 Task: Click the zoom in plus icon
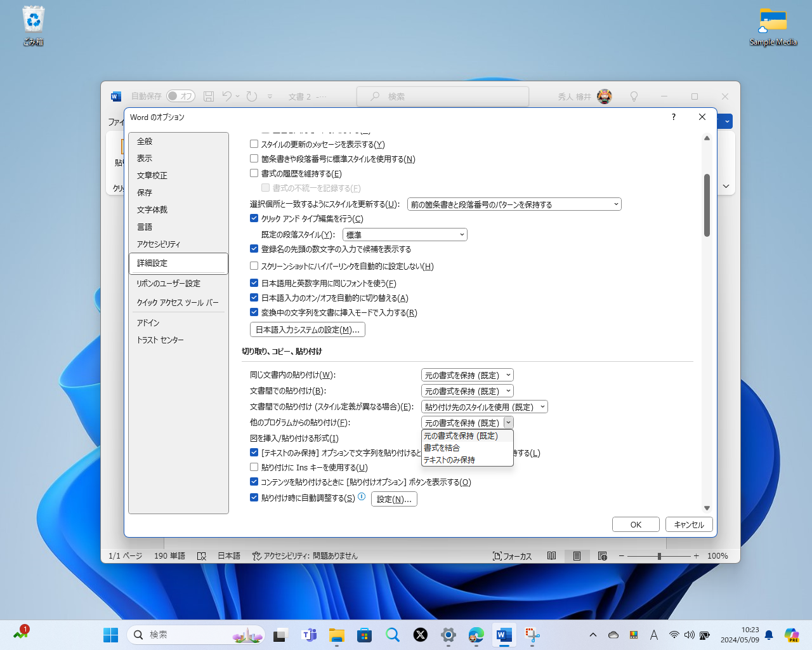coord(696,556)
